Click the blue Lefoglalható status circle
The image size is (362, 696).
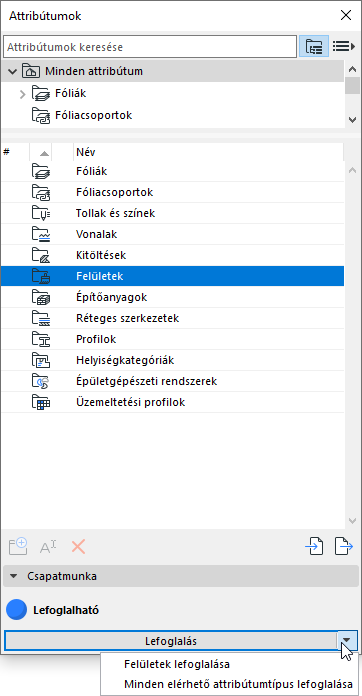click(x=16, y=610)
